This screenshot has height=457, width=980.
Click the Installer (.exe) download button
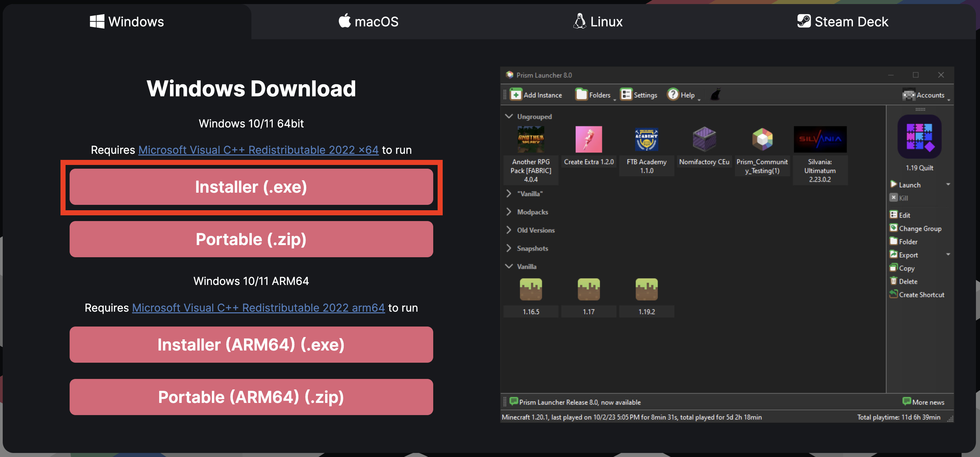point(251,187)
